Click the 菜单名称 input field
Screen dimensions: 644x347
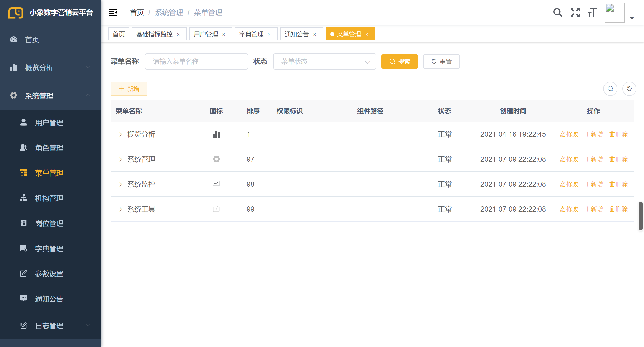coord(196,61)
